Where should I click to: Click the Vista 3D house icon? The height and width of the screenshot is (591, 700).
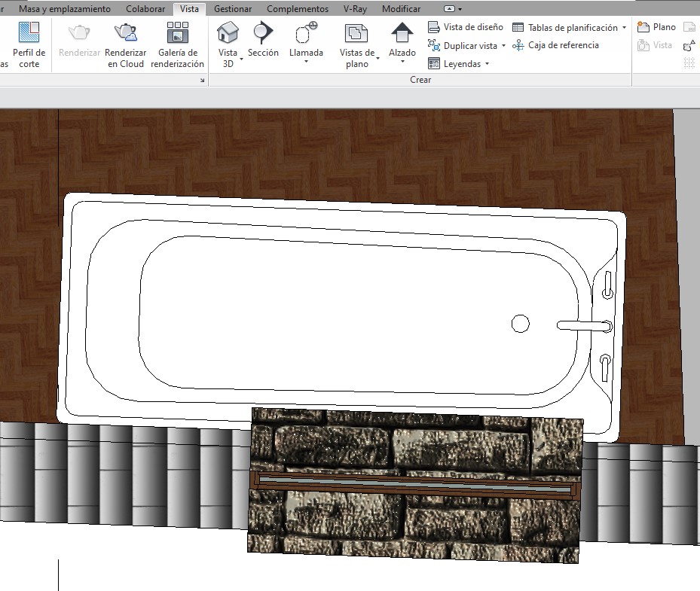(228, 33)
